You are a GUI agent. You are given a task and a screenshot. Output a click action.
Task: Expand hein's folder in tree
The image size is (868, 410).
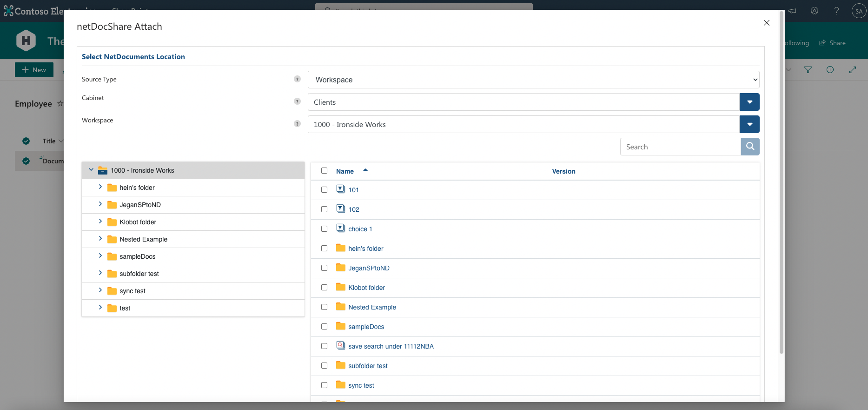[100, 187]
